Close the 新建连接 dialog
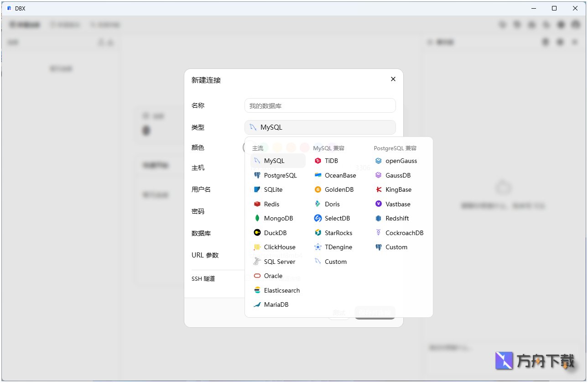 [393, 79]
